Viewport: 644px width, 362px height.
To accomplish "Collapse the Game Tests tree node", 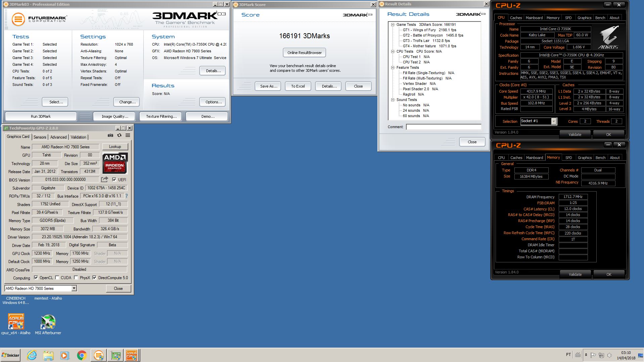I will pyautogui.click(x=393, y=24).
